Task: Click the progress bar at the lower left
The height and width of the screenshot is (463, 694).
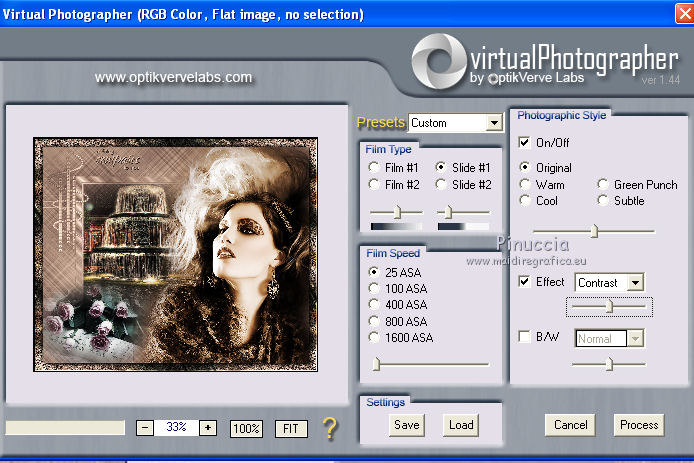Action: (x=65, y=428)
